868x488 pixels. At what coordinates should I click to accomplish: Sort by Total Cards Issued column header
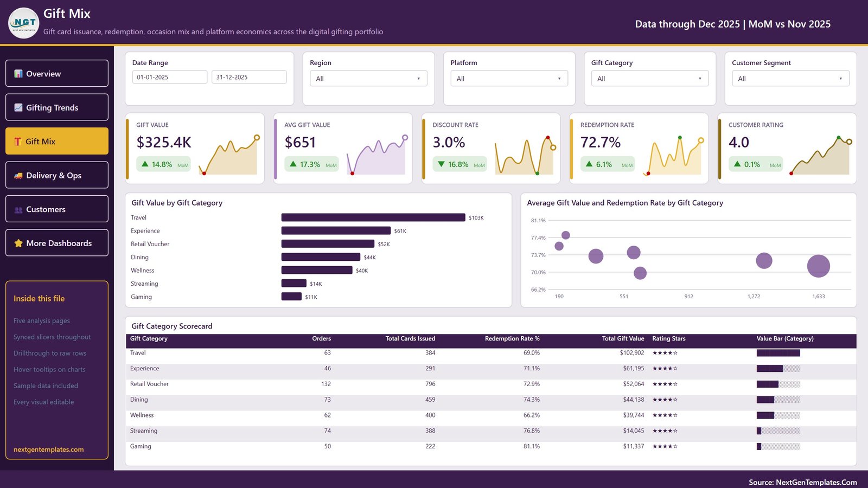[x=410, y=338]
